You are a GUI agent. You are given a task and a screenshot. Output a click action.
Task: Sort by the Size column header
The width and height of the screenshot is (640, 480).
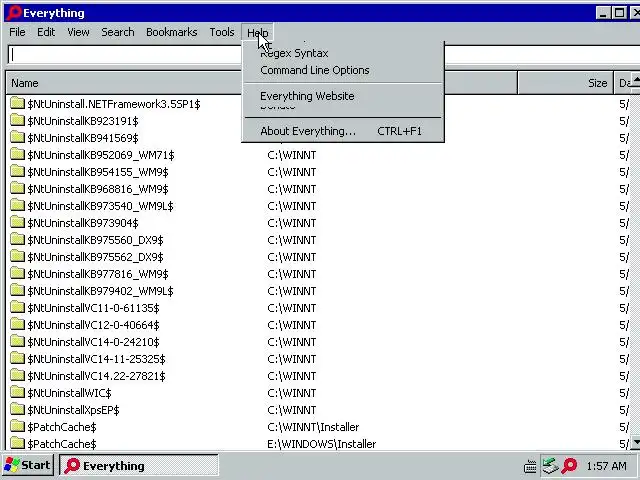pos(565,83)
